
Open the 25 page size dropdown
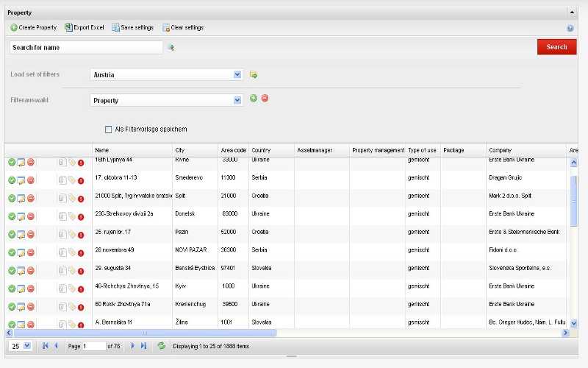27,345
